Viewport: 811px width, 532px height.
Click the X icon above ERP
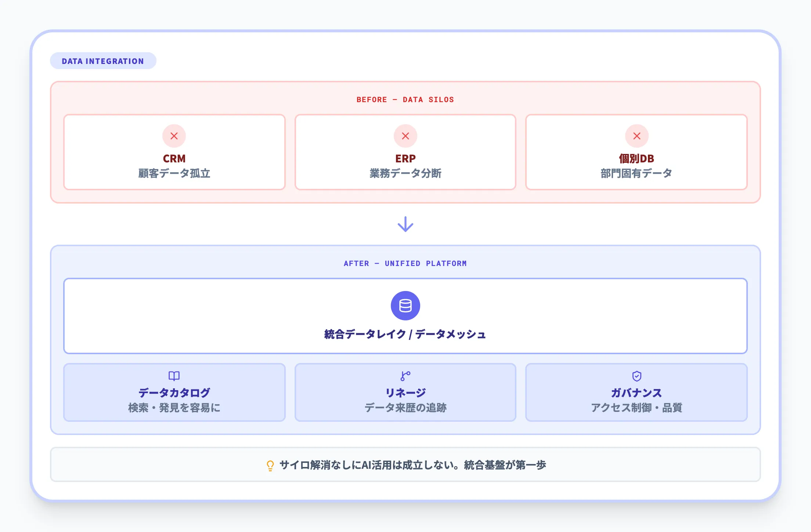tap(405, 136)
